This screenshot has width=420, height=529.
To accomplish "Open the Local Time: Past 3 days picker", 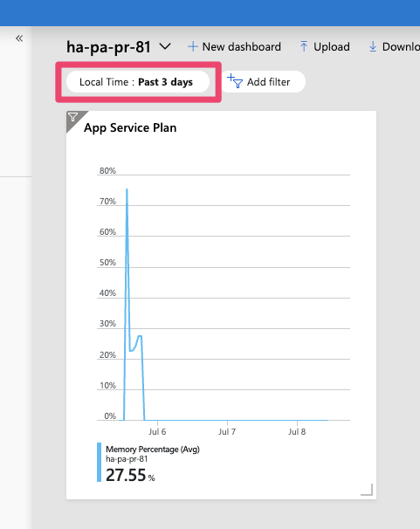I will (138, 82).
